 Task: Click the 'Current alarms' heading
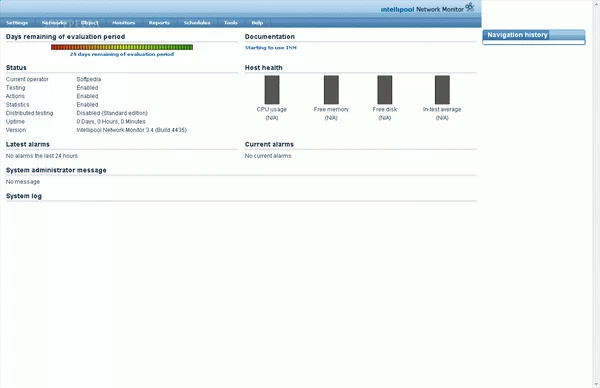pos(269,144)
